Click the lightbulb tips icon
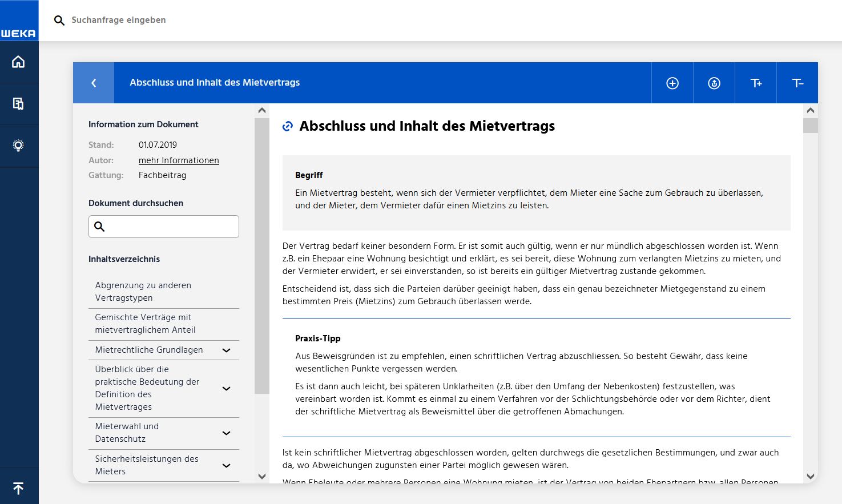The image size is (842, 504). [19, 146]
